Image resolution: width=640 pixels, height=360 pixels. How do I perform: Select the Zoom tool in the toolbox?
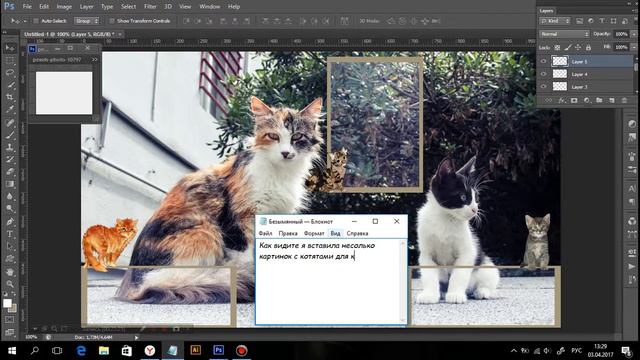(10, 284)
